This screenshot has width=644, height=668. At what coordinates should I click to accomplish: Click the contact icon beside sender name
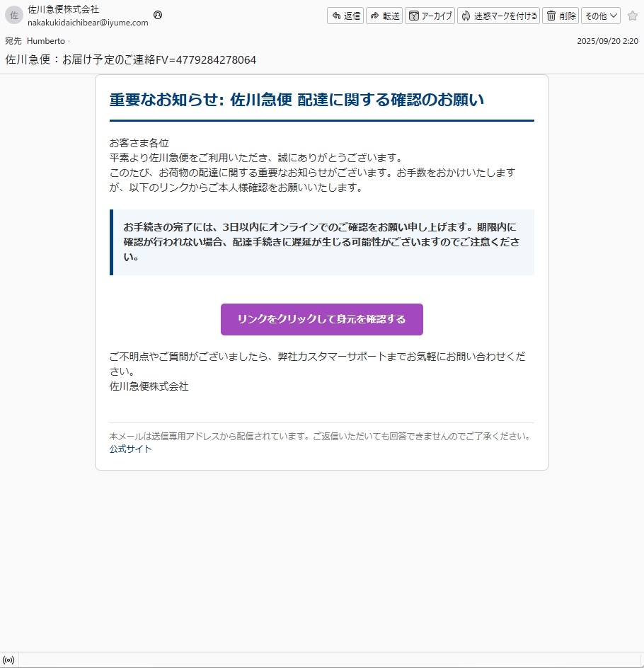click(158, 15)
